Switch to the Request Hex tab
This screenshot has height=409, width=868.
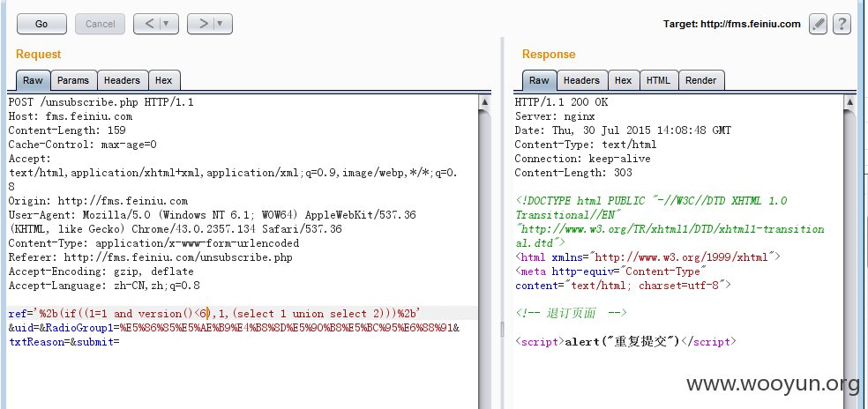click(164, 80)
